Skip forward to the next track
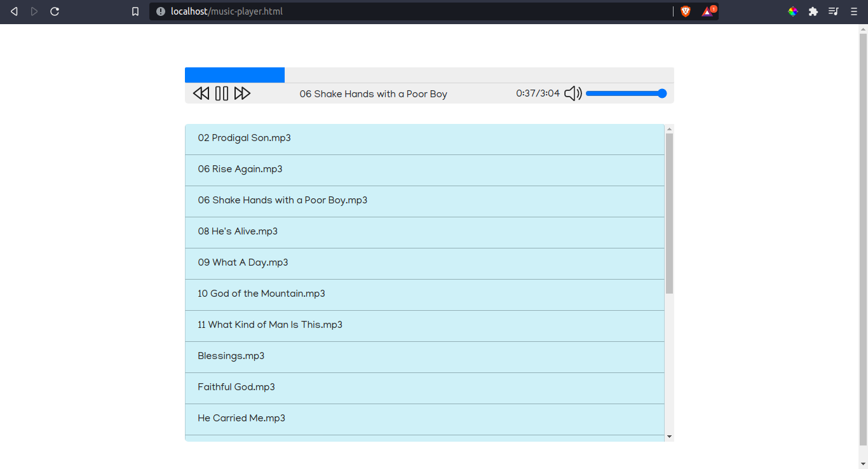The width and height of the screenshot is (868, 469). [242, 93]
